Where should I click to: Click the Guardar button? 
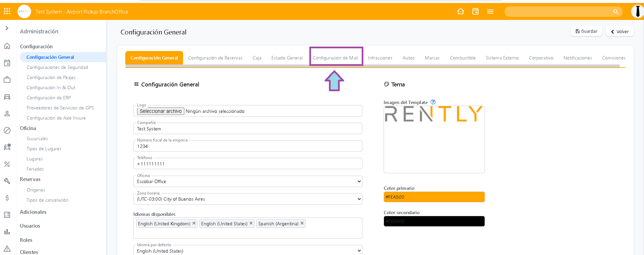pyautogui.click(x=586, y=31)
